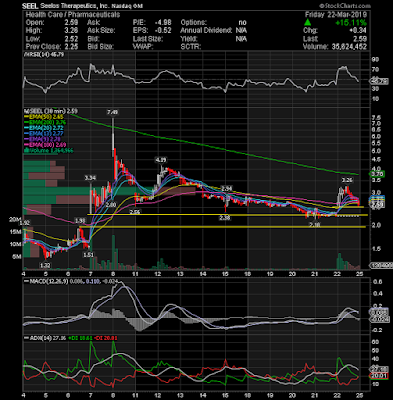
Task: Click the Volume legend bar icon
Action: pos(25,151)
